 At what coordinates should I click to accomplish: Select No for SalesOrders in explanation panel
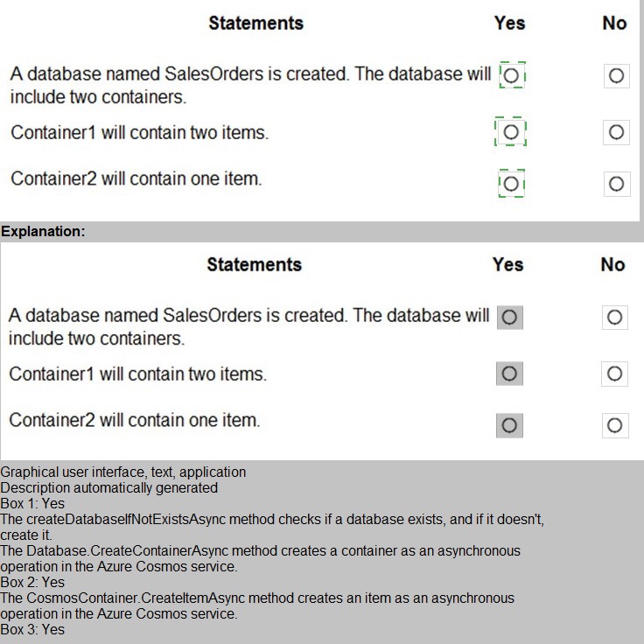click(614, 317)
